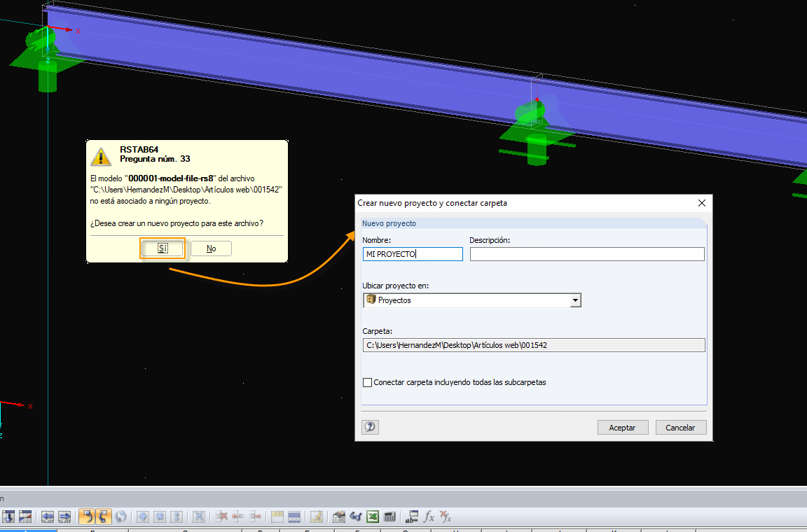Click the Sí button in the prompt
This screenshot has width=807, height=532.
163,248
